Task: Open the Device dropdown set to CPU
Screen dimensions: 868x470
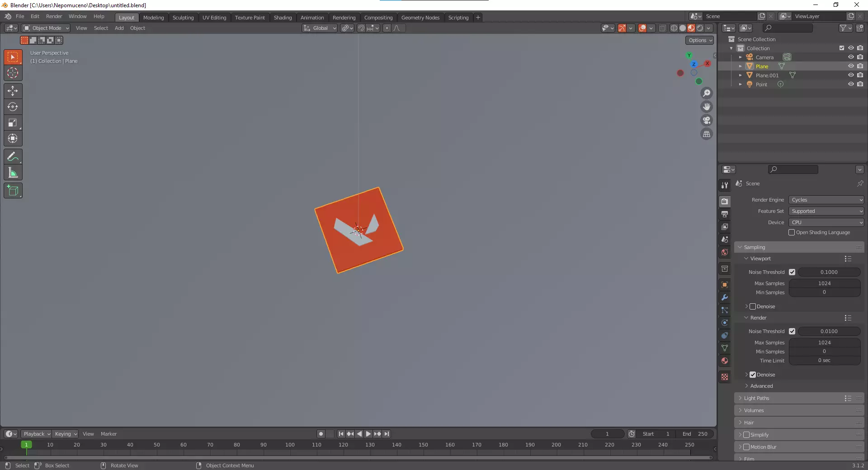Action: pos(826,222)
